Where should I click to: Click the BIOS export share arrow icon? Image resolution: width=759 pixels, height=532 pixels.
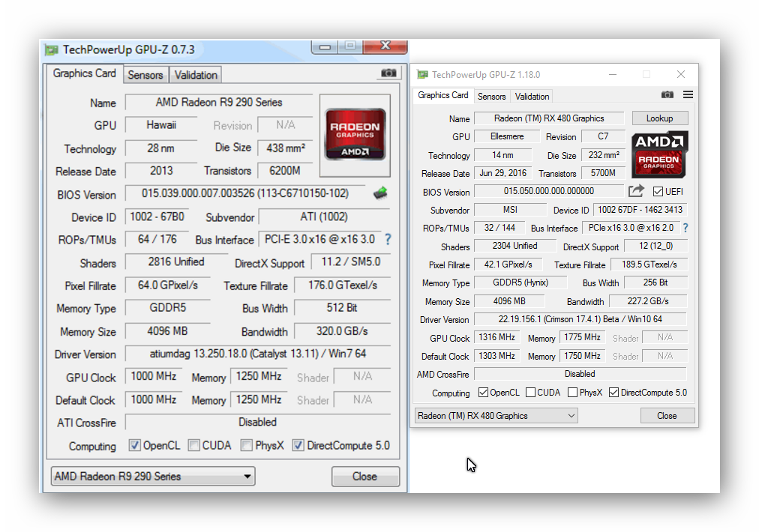[x=636, y=191]
